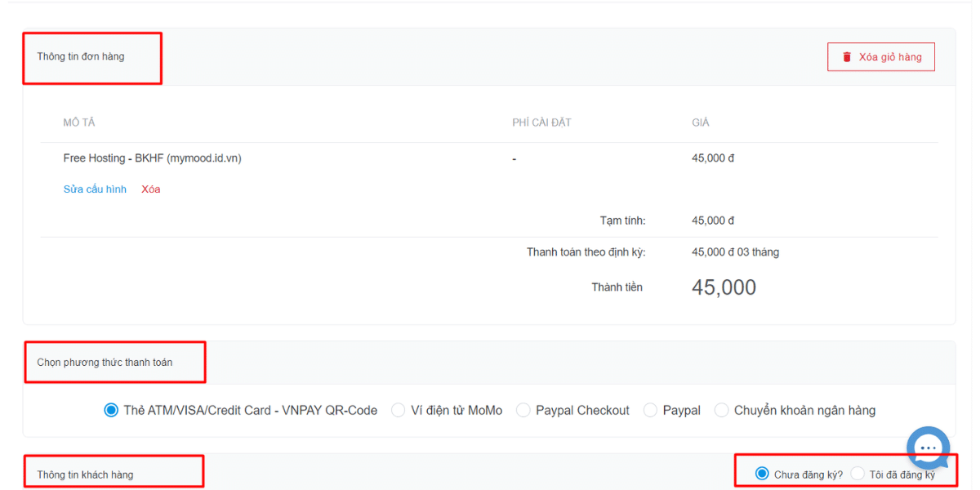Click the Xóa giỏ hàng button
980x490 pixels.
tap(881, 57)
